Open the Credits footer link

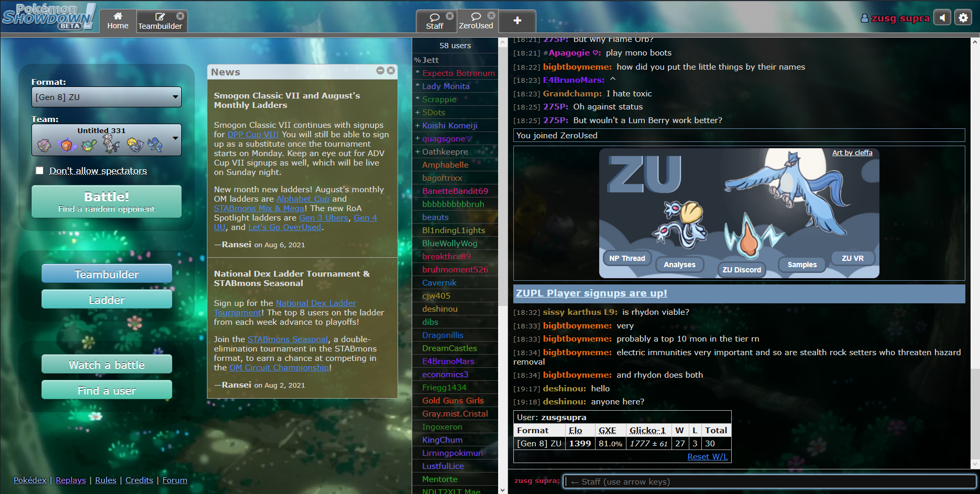pyautogui.click(x=139, y=480)
